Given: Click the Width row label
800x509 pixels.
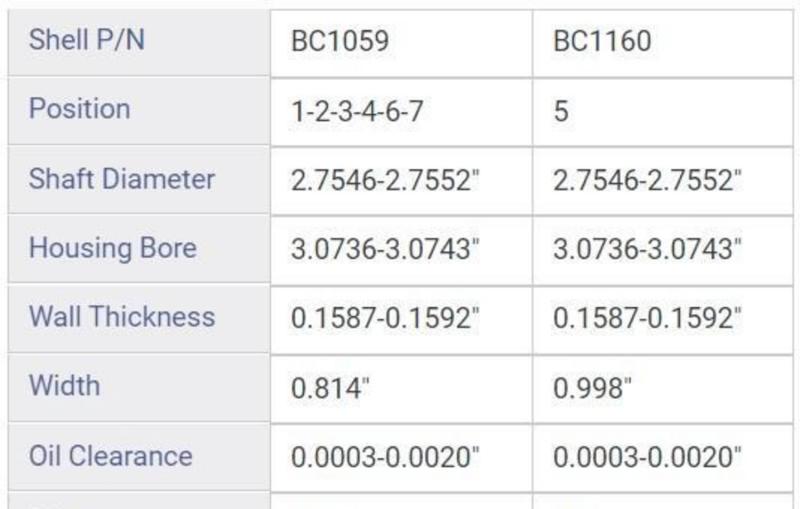Looking at the screenshot, I should 64,386.
